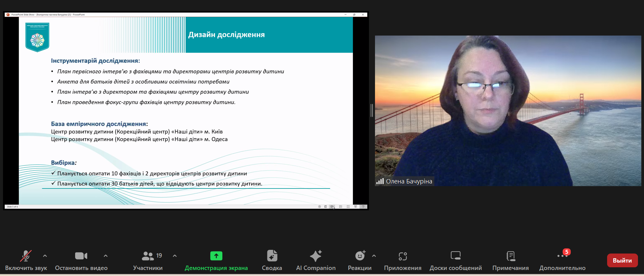Expand video options arrow beside camera
This screenshot has width=644, height=276.
106,256
